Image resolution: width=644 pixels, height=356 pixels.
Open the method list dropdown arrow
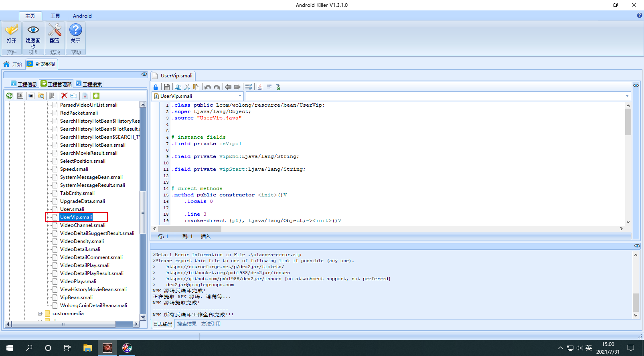(x=627, y=96)
